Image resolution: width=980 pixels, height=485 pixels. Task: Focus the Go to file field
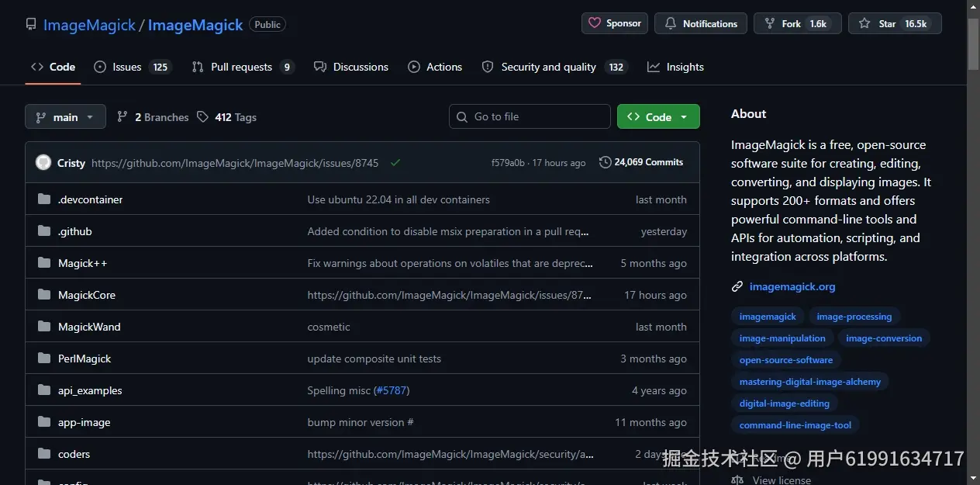pyautogui.click(x=530, y=116)
